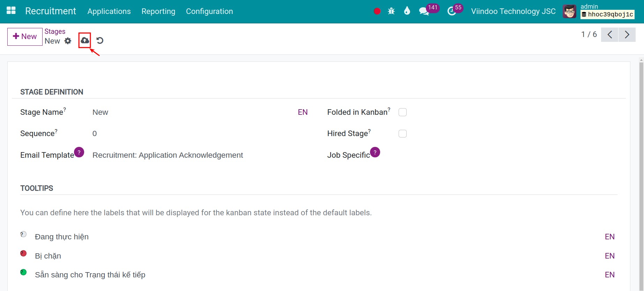Click the cloud save record icon
Screen dimensions: 644x291
click(85, 40)
